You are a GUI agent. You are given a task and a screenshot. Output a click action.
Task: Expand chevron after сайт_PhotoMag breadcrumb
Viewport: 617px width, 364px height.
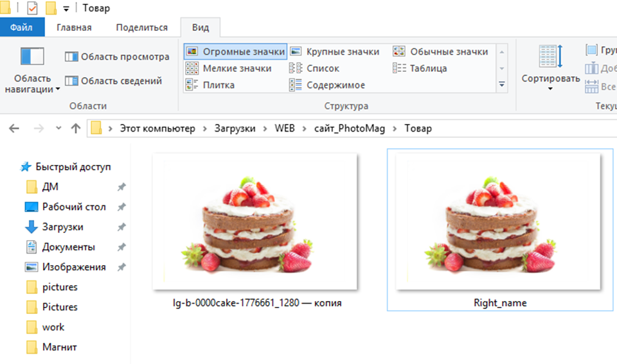[x=395, y=128]
